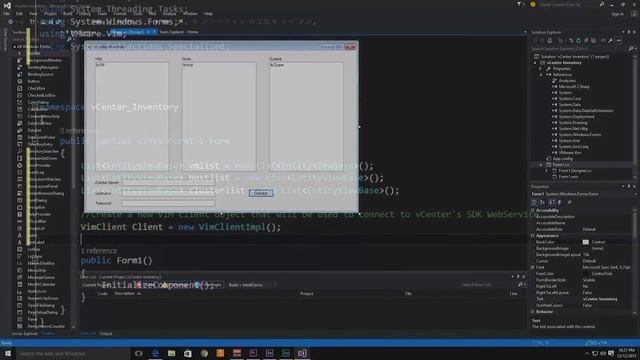Screen dimensions: 640x360
Task: Click the Task View icon on taskbar
Action: pyautogui.click(x=138, y=353)
